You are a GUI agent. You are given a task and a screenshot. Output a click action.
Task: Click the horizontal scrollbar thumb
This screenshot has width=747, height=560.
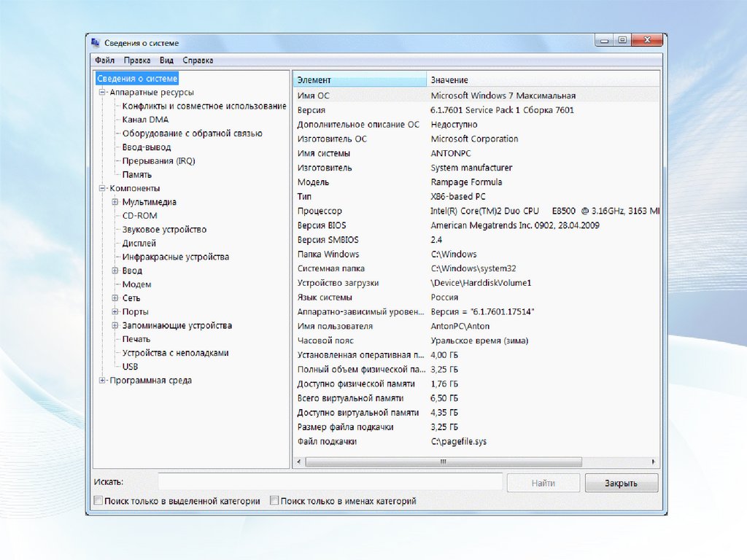pyautogui.click(x=443, y=462)
